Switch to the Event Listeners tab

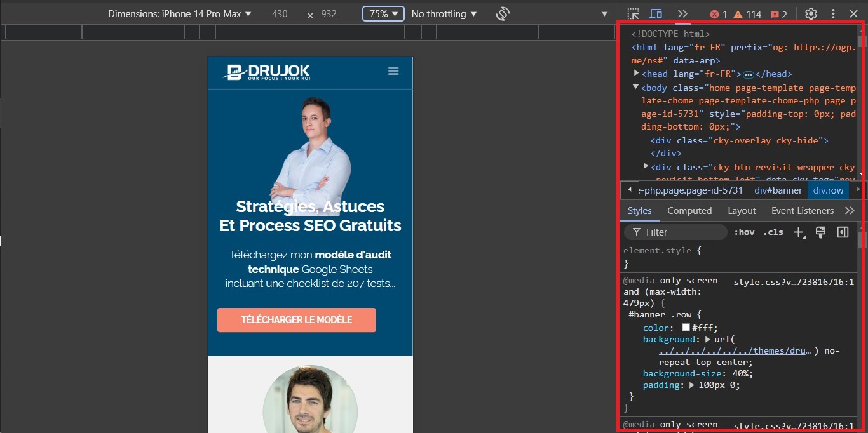coord(803,211)
